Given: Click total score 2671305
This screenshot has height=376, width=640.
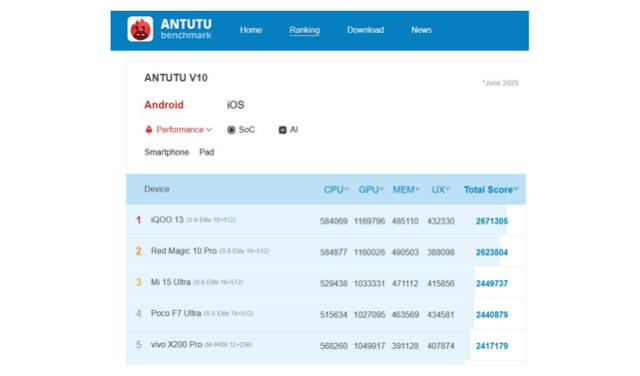Looking at the screenshot, I should [492, 221].
